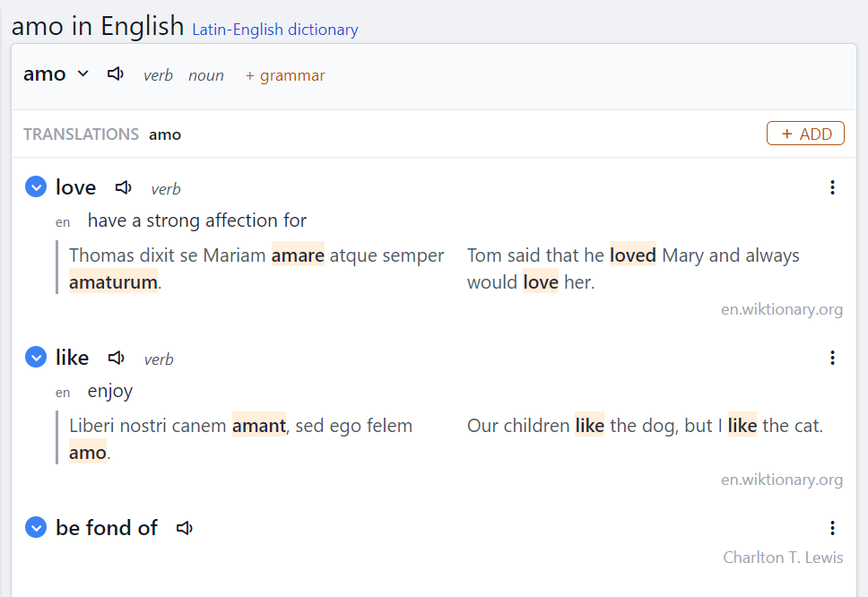Play audio for the translation "like"

click(116, 357)
